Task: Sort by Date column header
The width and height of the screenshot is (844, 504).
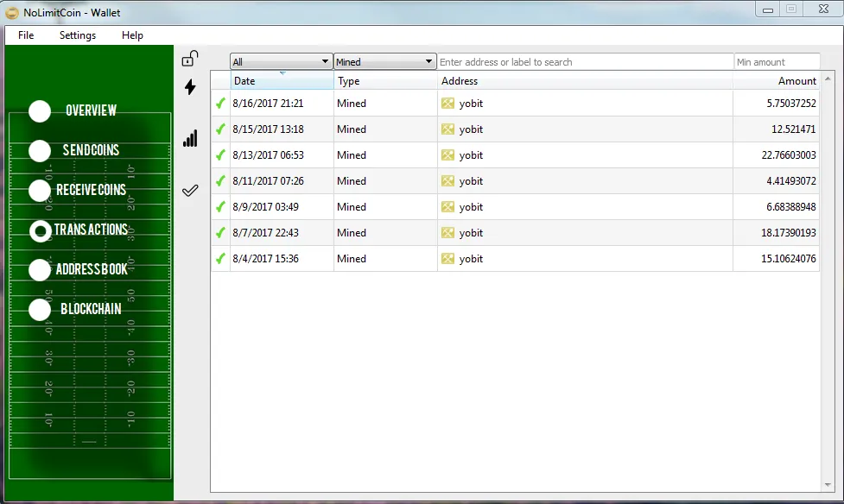Action: 282,80
